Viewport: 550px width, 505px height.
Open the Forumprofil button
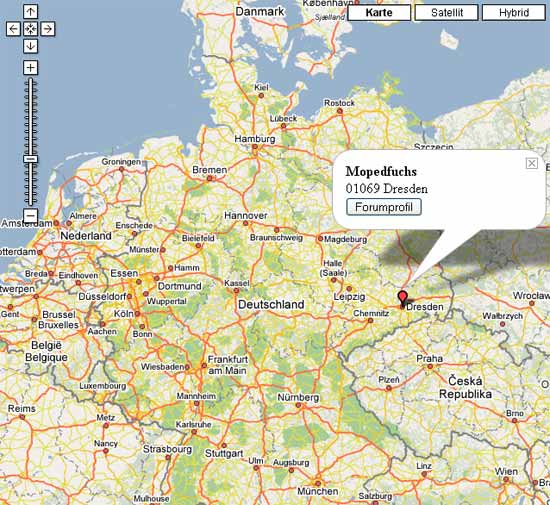[x=384, y=207]
